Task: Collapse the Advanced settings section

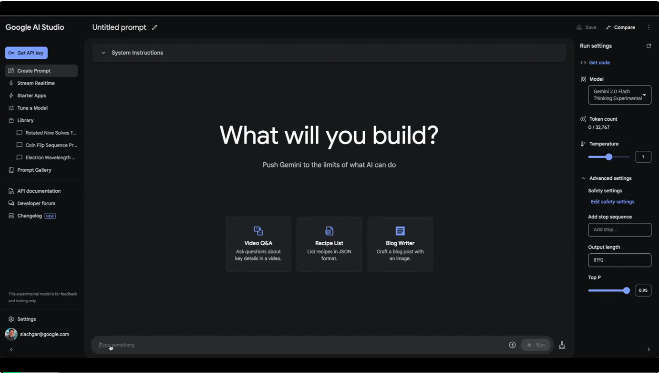Action: point(583,179)
